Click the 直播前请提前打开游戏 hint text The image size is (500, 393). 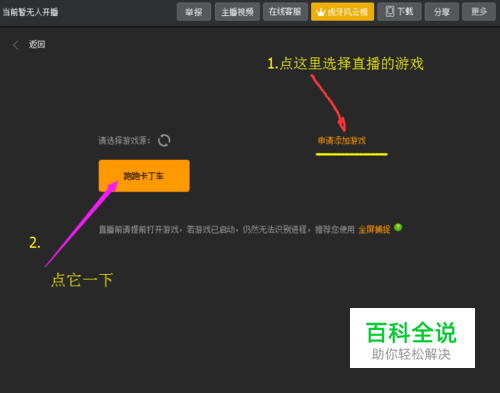point(227,229)
